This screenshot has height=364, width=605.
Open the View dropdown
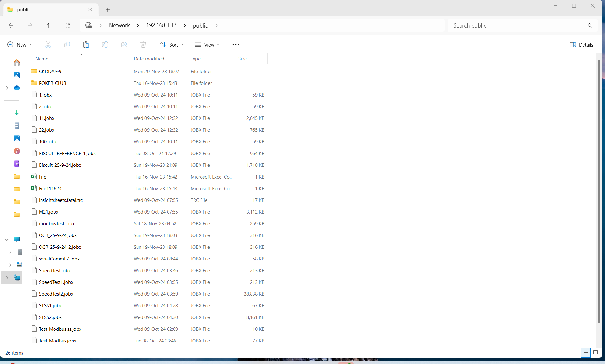point(207,45)
